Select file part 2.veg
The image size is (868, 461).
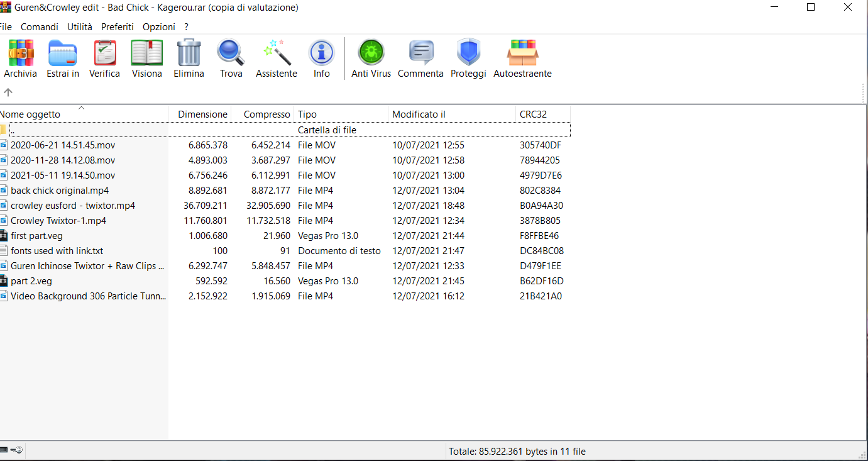(x=31, y=281)
